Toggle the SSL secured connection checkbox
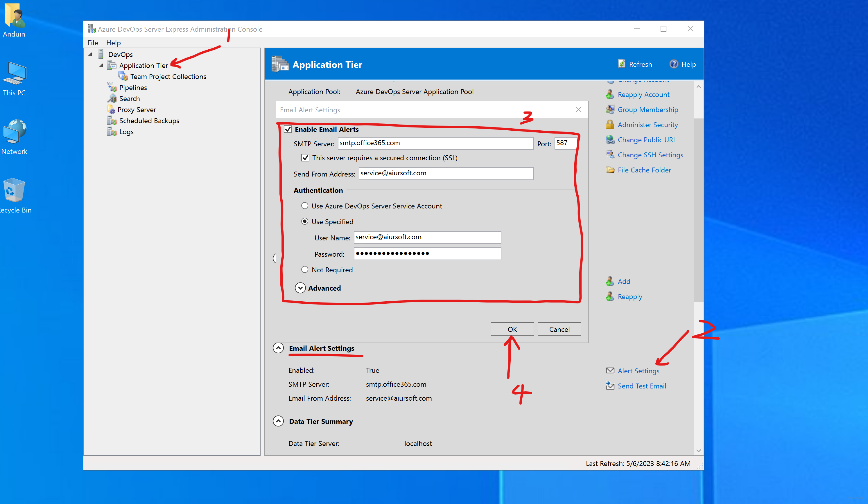 [x=305, y=158]
